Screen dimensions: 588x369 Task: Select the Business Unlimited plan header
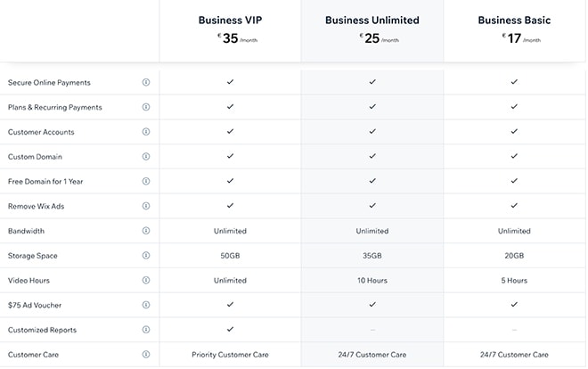click(x=372, y=20)
